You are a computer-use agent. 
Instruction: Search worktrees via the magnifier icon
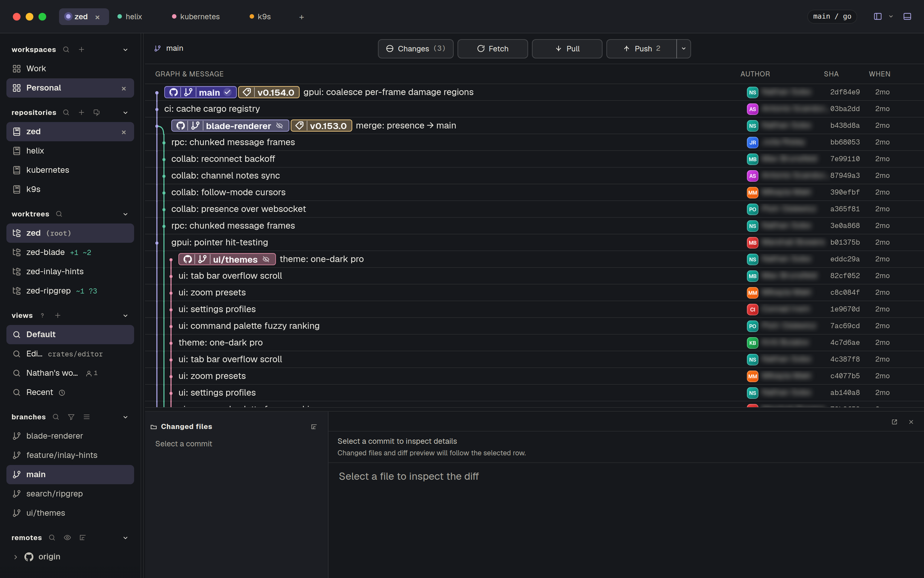59,214
